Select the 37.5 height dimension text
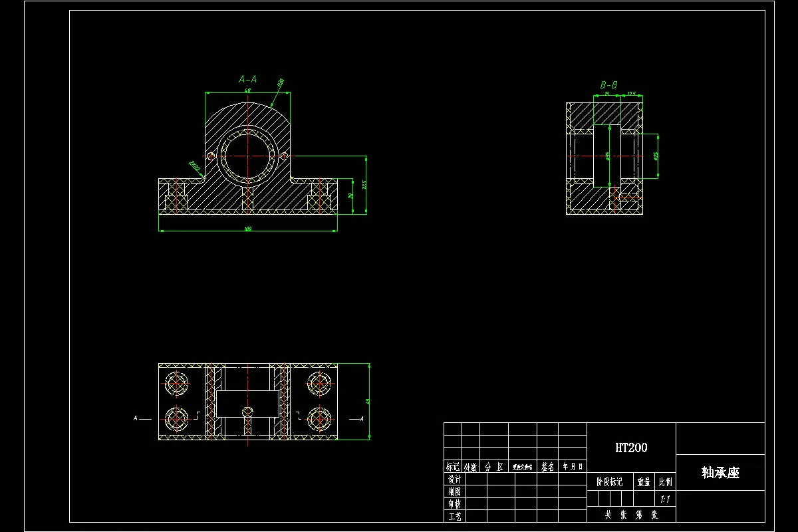 click(364, 185)
